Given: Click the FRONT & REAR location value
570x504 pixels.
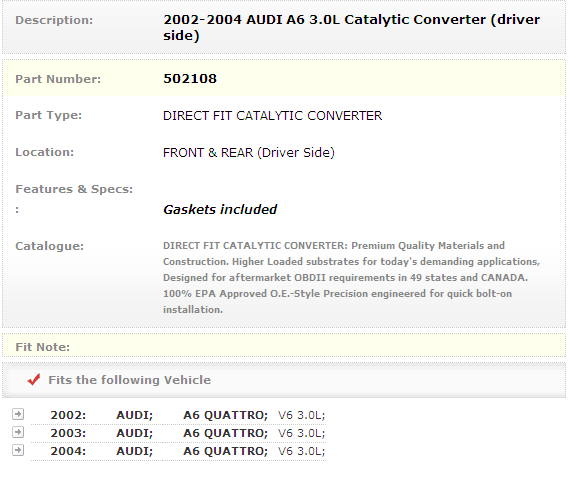Looking at the screenshot, I should 249,152.
